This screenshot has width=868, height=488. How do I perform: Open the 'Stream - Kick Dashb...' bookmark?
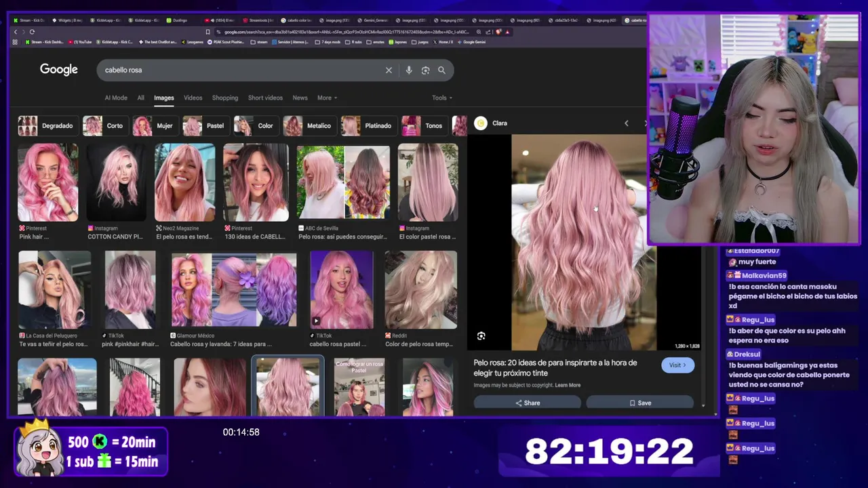[x=45, y=42]
